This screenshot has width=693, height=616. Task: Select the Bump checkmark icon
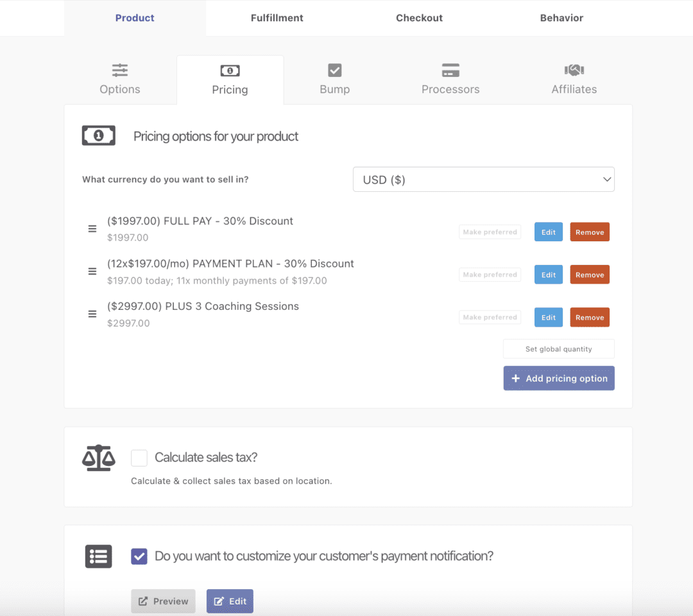point(334,70)
